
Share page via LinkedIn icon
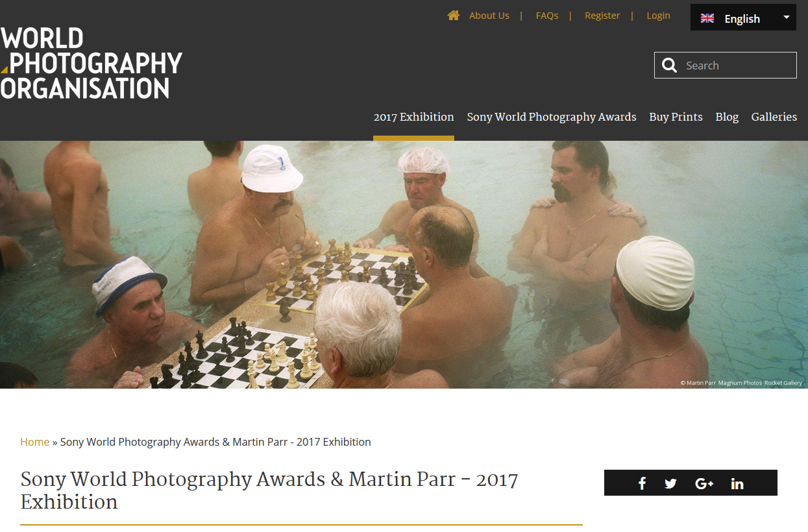point(737,483)
